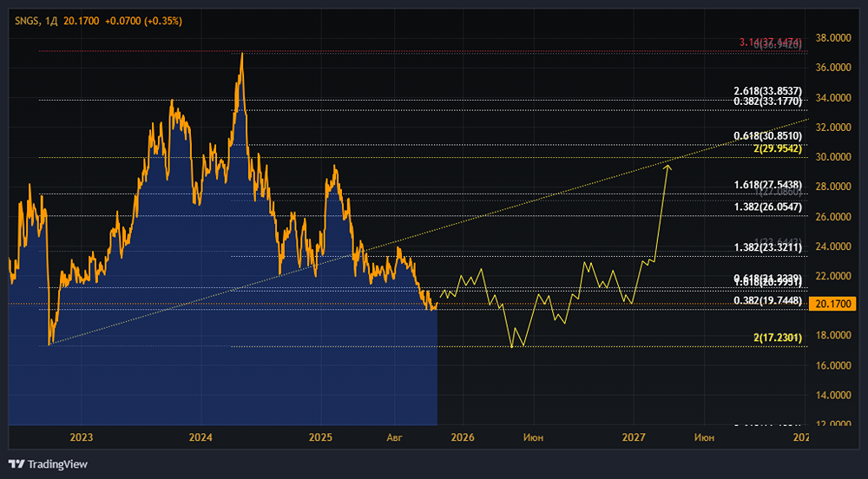Select the yellow 2(29.9542) level label
Screen dimensions: 868x479
point(777,148)
